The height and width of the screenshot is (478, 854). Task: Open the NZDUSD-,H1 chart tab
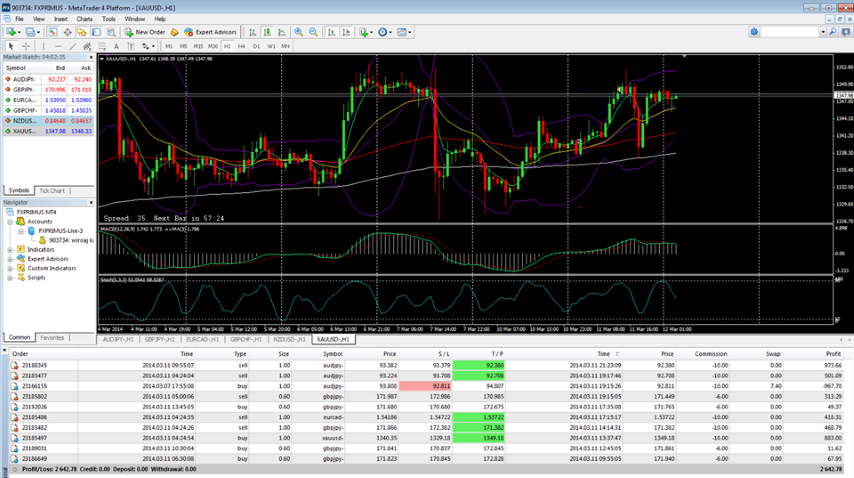click(289, 339)
